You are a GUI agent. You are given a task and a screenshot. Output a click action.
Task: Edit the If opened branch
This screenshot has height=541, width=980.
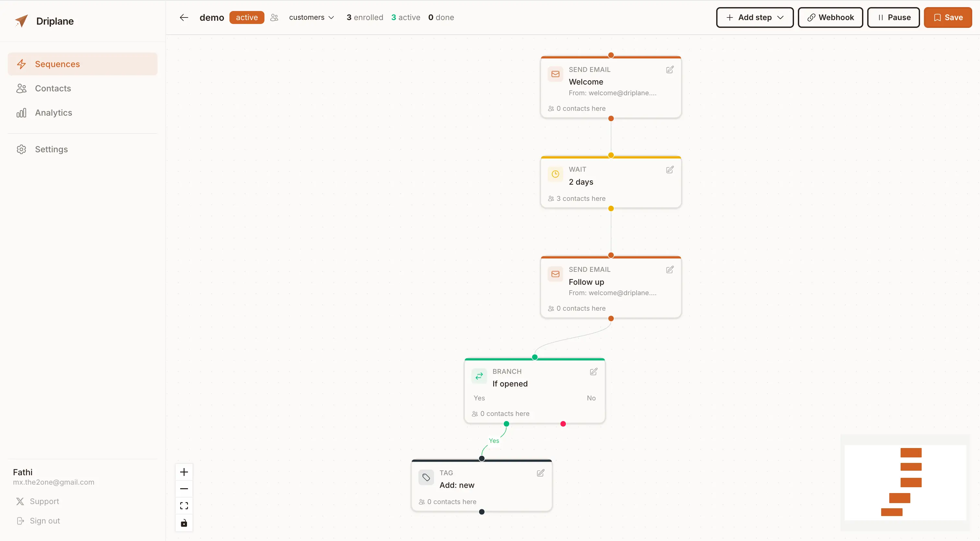tap(593, 372)
